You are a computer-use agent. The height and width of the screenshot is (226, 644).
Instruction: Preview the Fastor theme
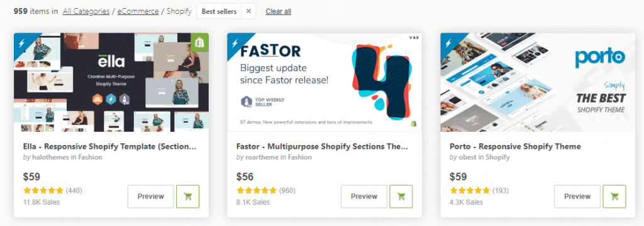[364, 196]
